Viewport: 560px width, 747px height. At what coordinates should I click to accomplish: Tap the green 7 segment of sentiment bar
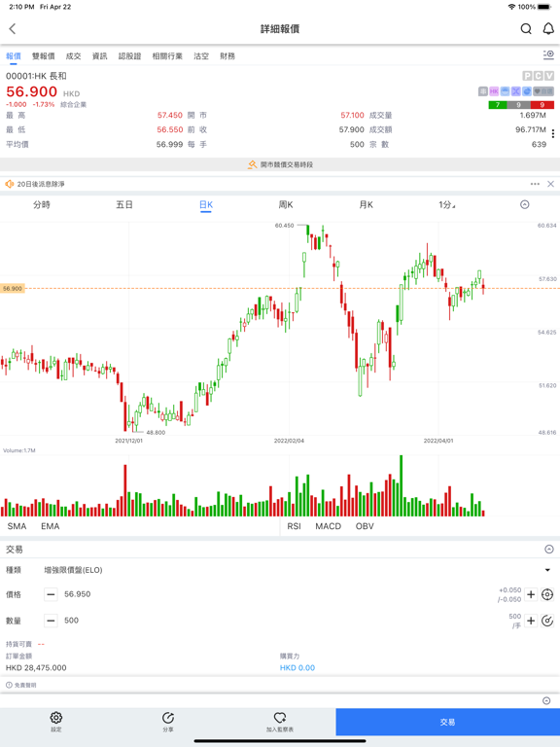coord(498,105)
